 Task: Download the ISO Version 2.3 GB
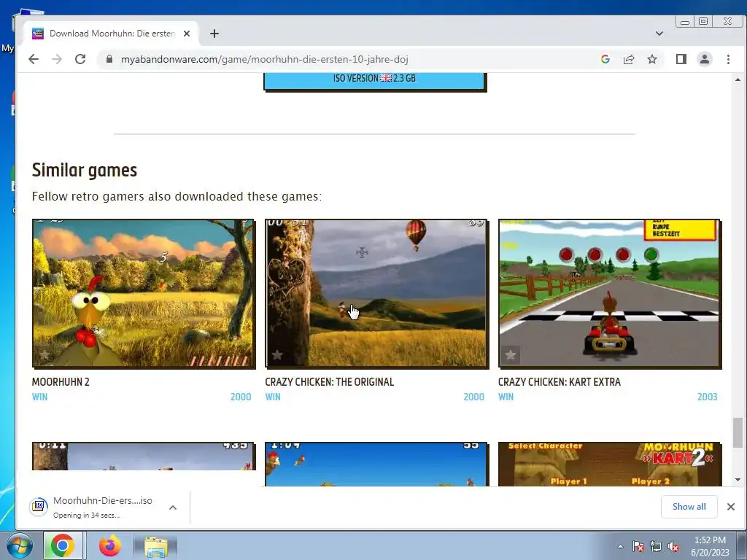374,80
